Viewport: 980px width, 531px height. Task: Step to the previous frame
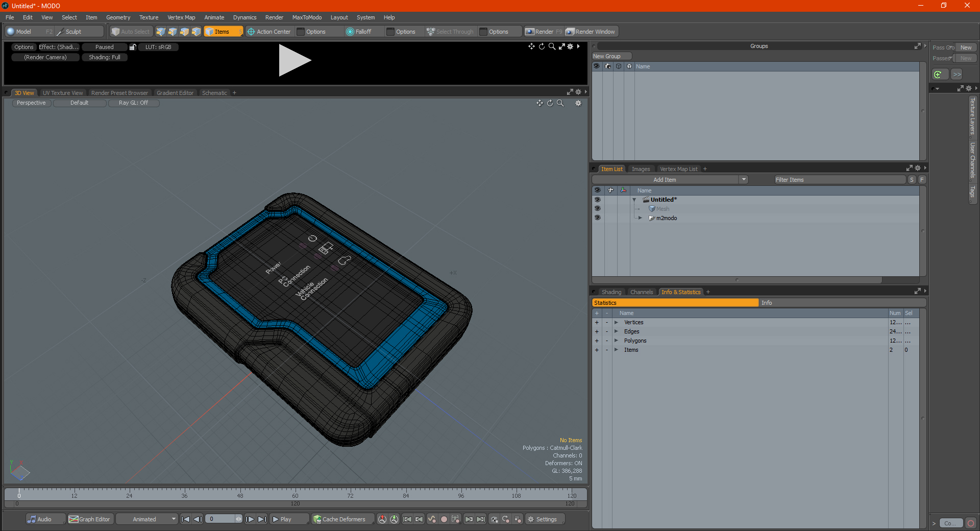point(198,519)
